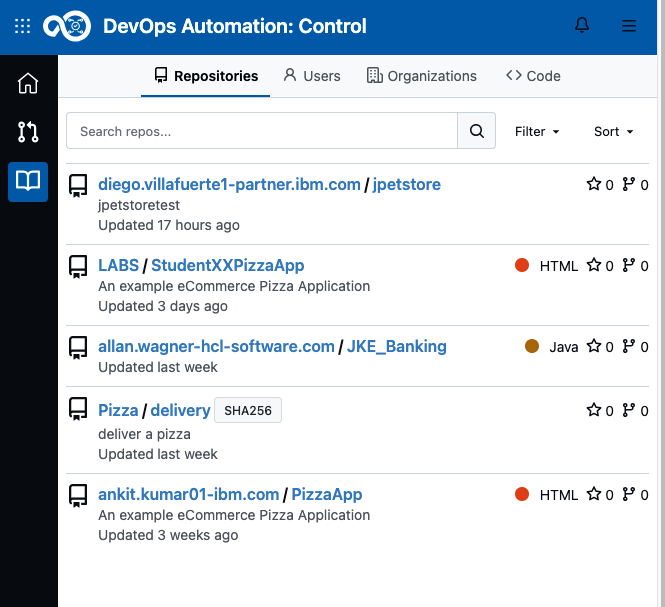The image size is (665, 607).
Task: Click the repository icon beside JKE_Banking
Action: 78,347
